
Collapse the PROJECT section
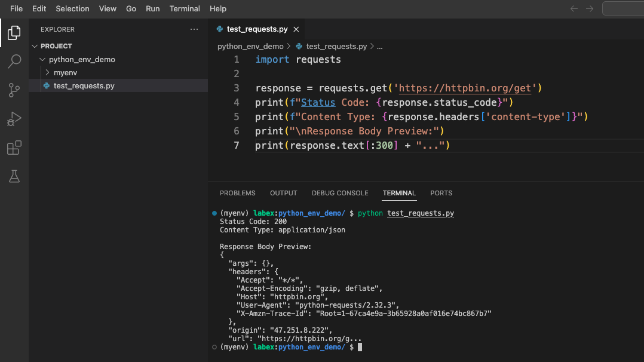(x=35, y=46)
